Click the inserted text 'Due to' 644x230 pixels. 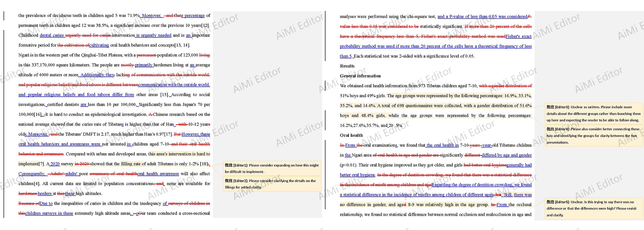(46, 203)
